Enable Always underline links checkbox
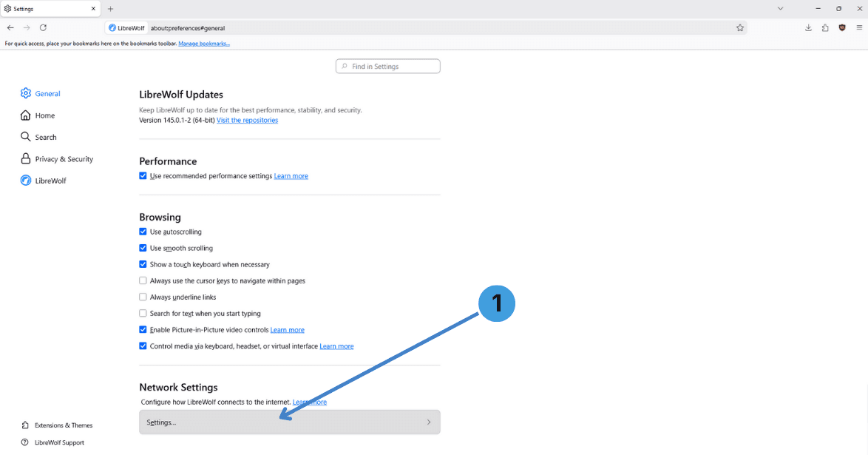 click(x=143, y=297)
